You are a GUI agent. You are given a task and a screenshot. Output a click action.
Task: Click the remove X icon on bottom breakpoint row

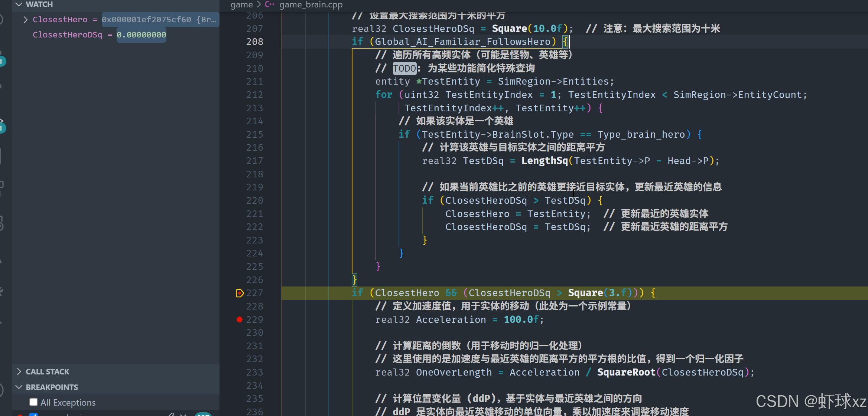[183, 414]
